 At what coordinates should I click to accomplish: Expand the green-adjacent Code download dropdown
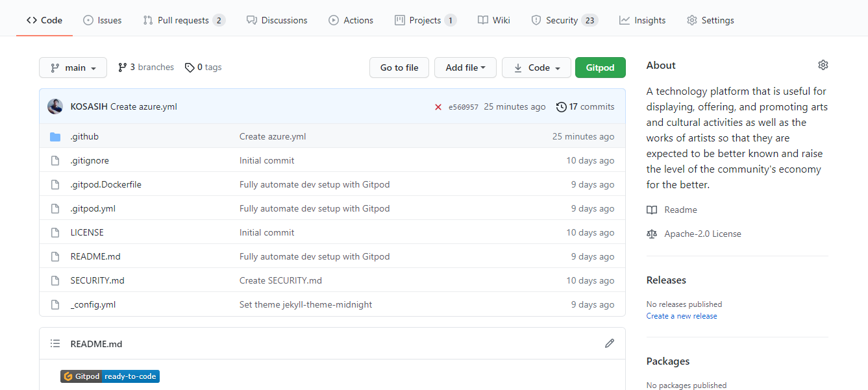tap(536, 67)
